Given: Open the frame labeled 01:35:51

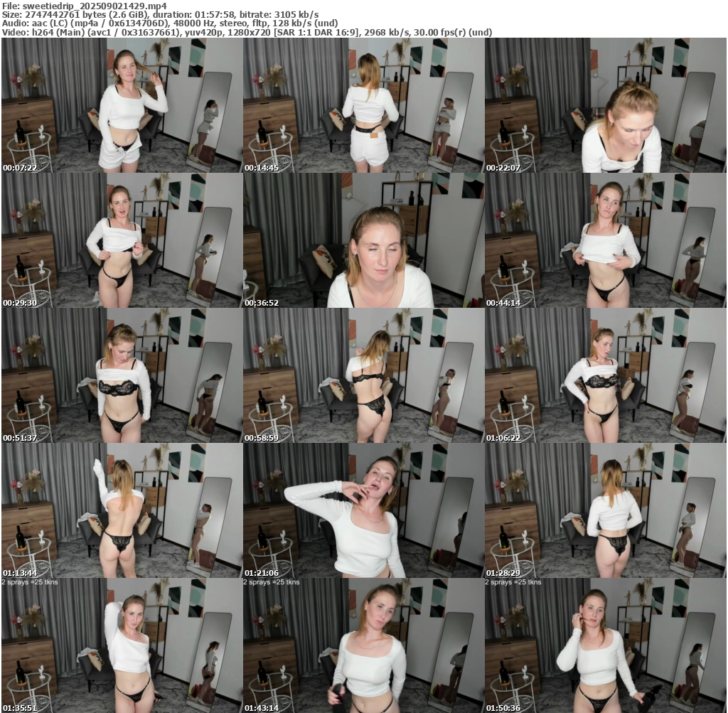Looking at the screenshot, I should point(122,645).
